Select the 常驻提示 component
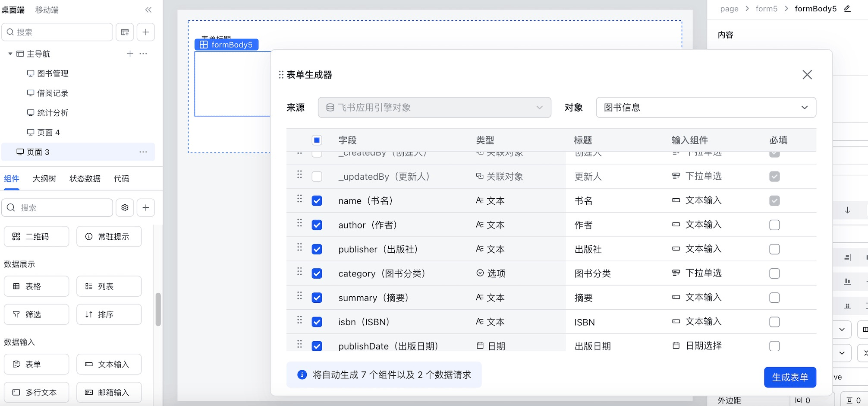 pyautogui.click(x=109, y=237)
